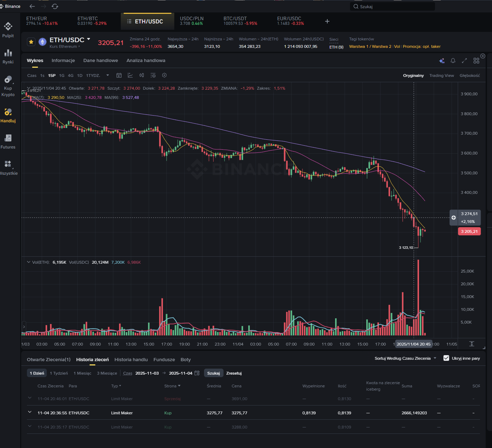Screen dimensions: 492x448
Task: Open price alerts bell icon
Action: [x=453, y=61]
